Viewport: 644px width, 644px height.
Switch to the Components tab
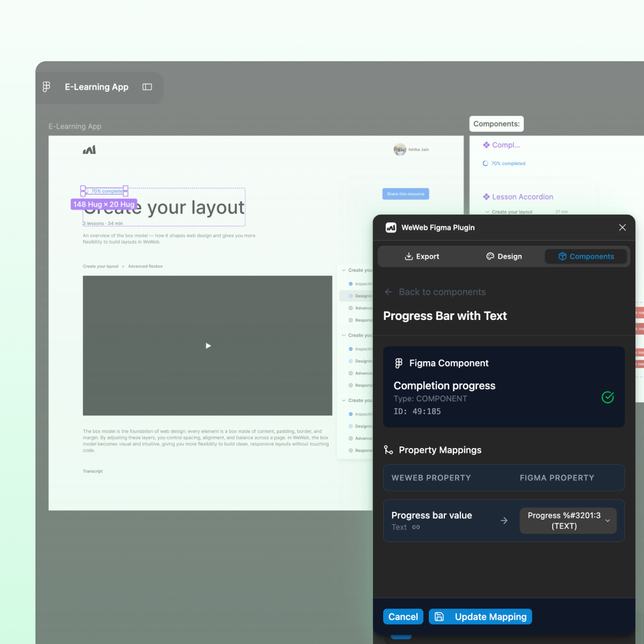pos(586,257)
